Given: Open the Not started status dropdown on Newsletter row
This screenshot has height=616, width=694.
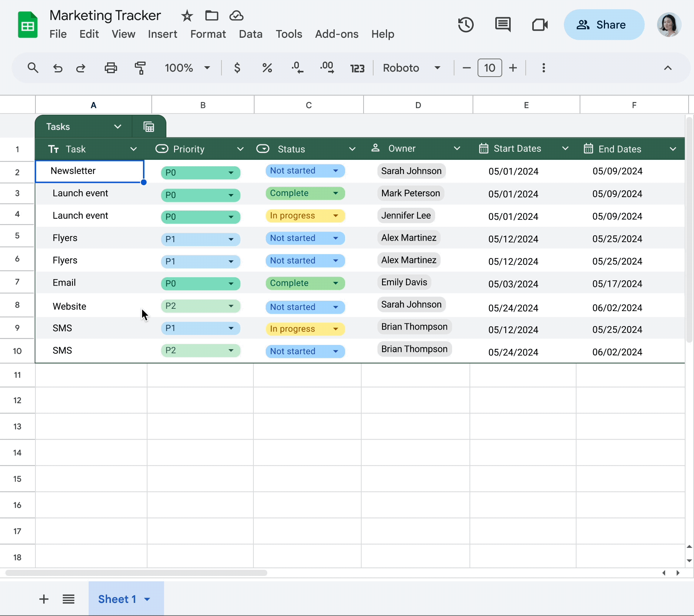Looking at the screenshot, I should [335, 171].
